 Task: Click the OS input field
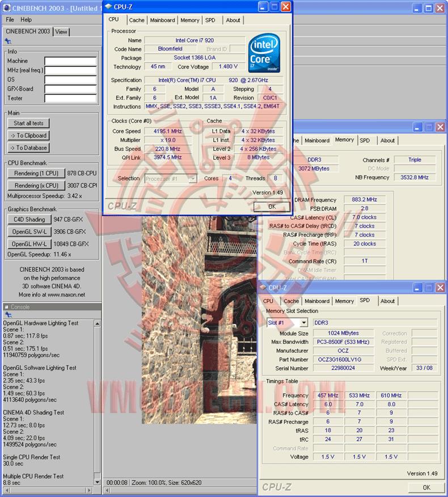point(70,79)
